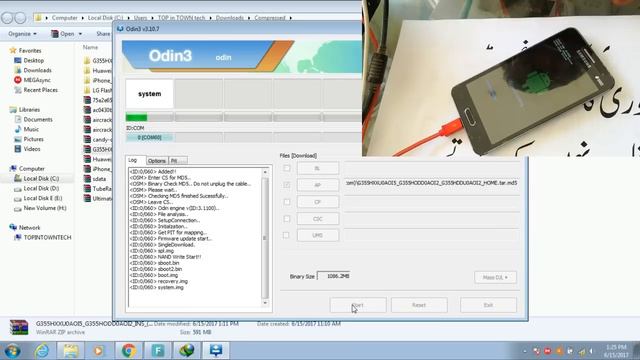The image size is (640, 360).
Task: Expand the arrow beside Open in Explorer toolbar
Action: click(80, 34)
